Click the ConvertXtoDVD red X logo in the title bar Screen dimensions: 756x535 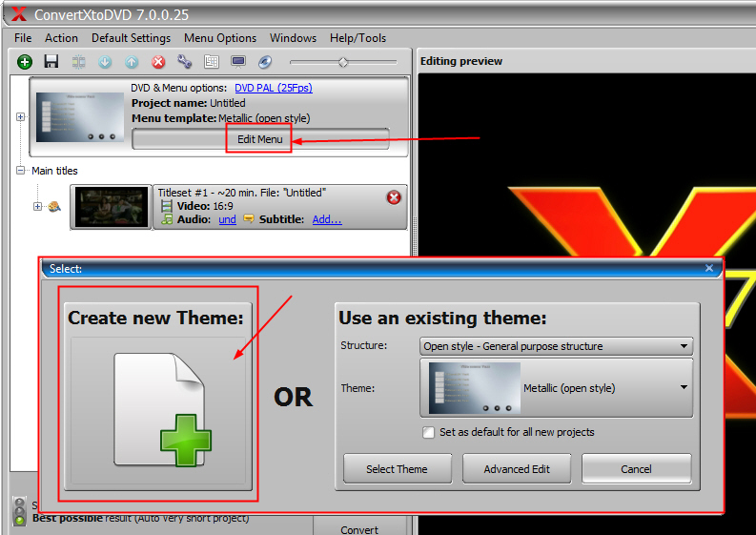19,13
